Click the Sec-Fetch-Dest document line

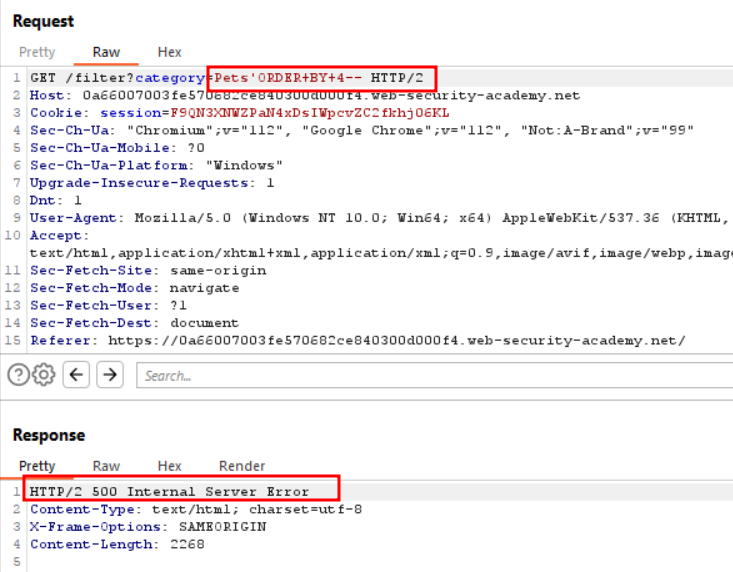coord(134,323)
